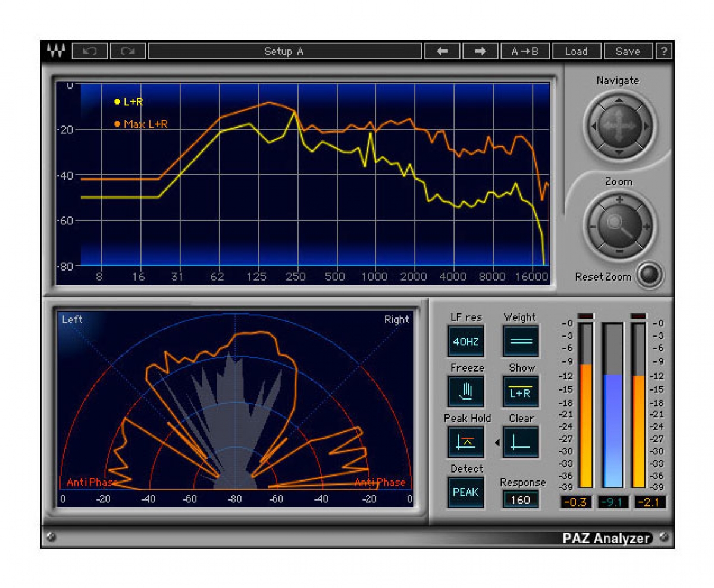This screenshot has width=714, height=588.
Task: Navigate left on the Navigate pad
Action: [593, 126]
